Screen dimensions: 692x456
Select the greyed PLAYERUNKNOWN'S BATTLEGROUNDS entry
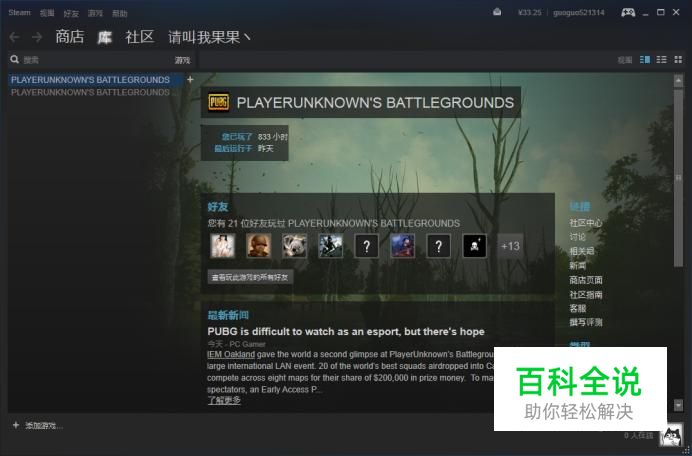[95, 92]
